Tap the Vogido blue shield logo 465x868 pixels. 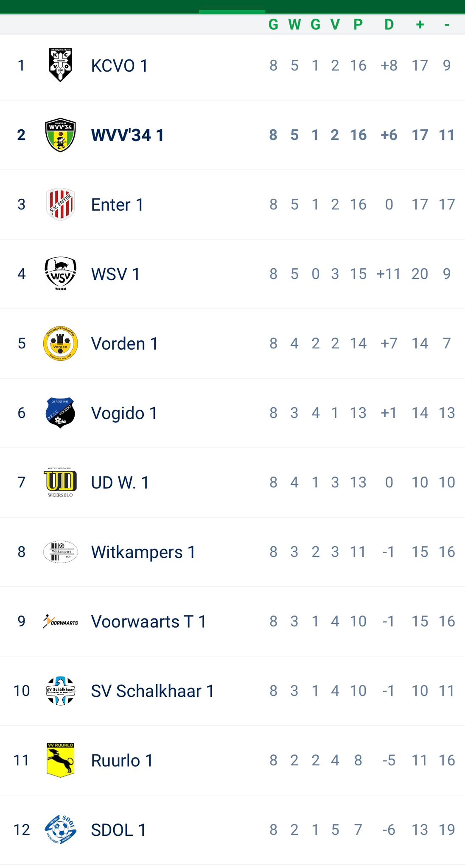click(x=60, y=413)
